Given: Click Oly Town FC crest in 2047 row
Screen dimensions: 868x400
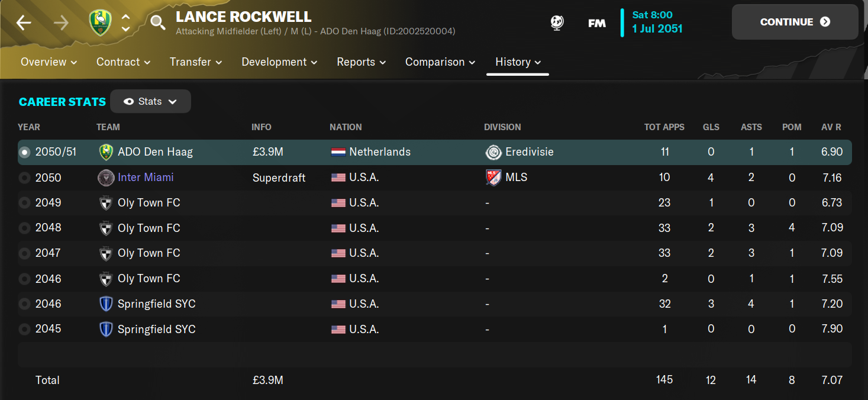Looking at the screenshot, I should 106,253.
